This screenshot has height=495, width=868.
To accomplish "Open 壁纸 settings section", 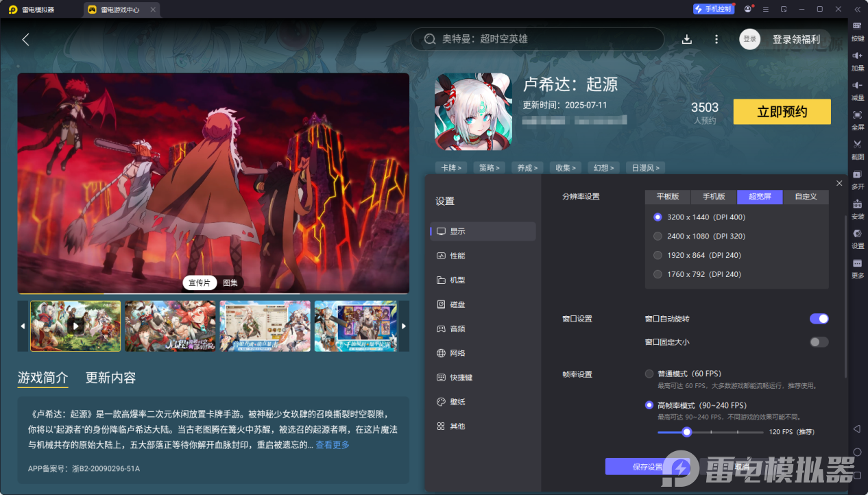I will pyautogui.click(x=483, y=402).
